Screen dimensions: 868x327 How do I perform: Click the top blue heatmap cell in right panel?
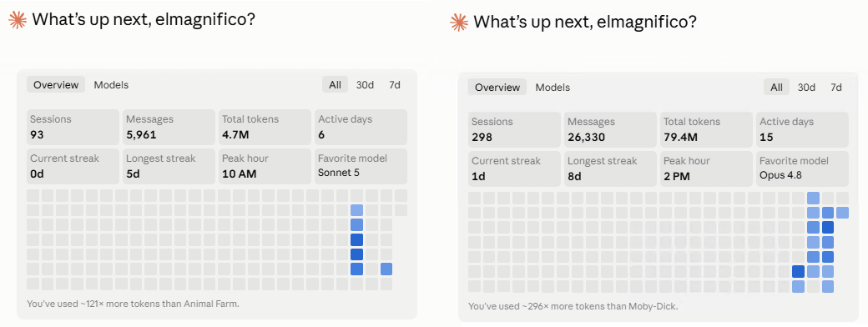(813, 198)
